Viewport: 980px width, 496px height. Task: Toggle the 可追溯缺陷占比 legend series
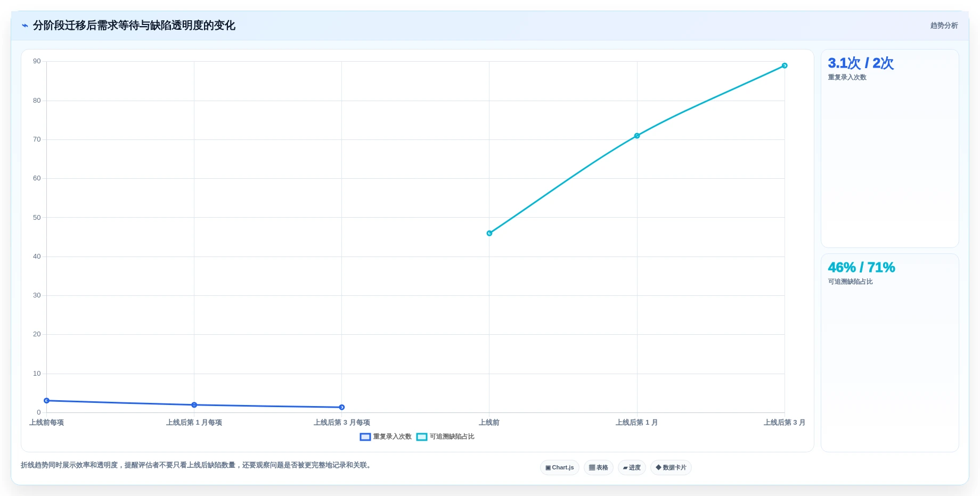[445, 437]
